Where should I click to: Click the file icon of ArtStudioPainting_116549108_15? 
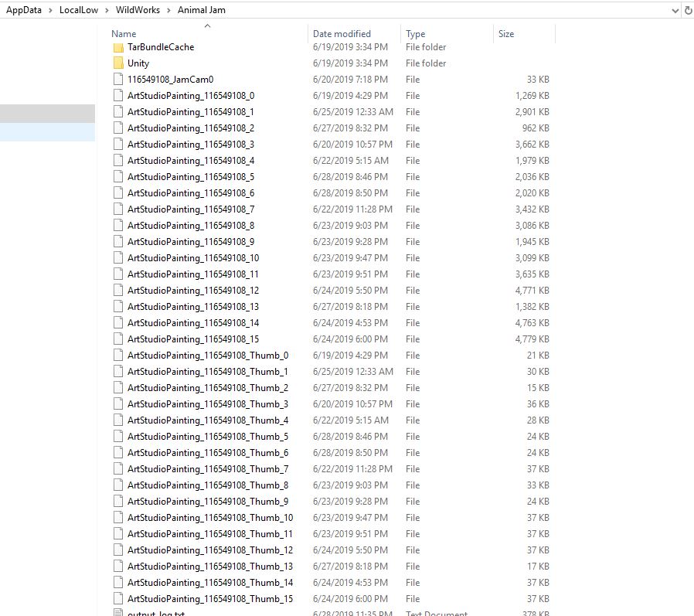(x=118, y=339)
